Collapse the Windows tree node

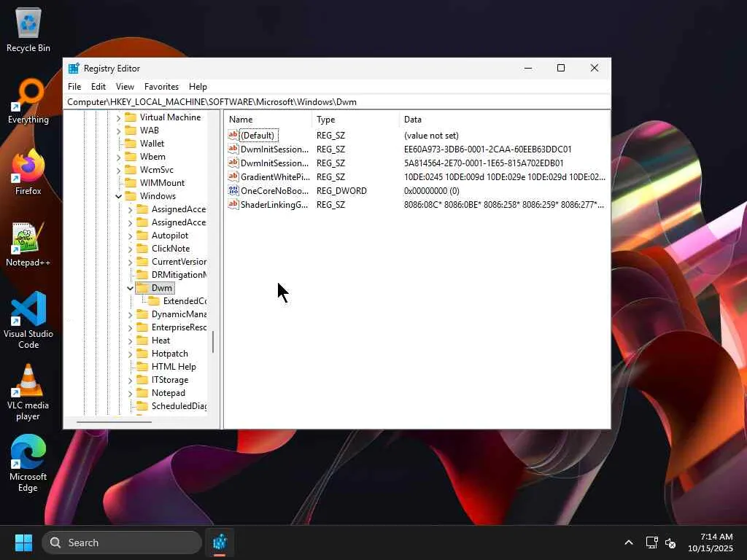tap(119, 196)
